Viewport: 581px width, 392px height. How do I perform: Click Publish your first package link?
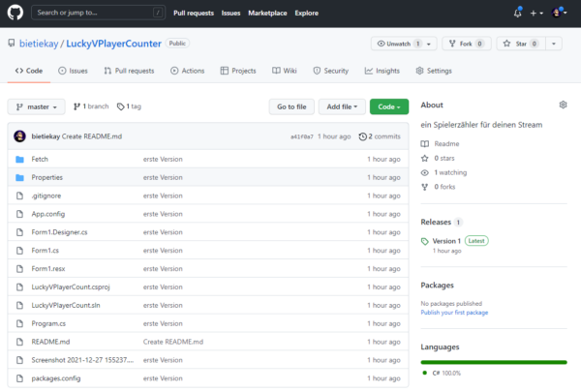click(x=454, y=313)
